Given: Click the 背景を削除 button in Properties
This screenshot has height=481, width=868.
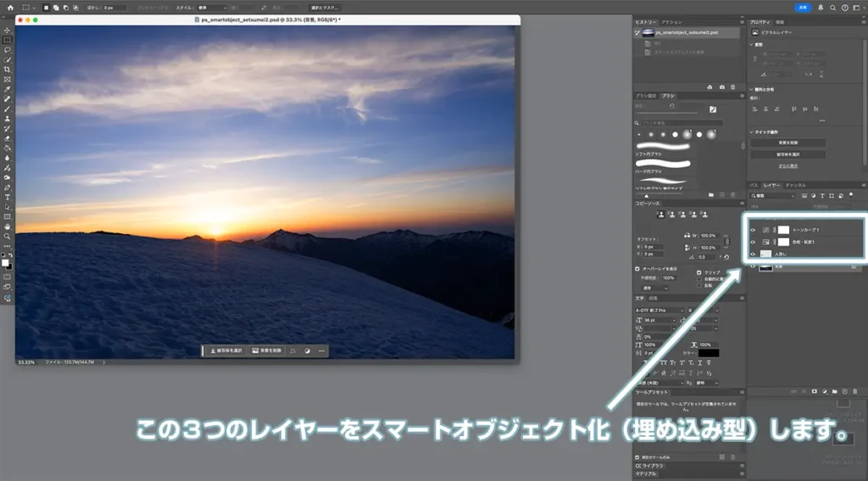Looking at the screenshot, I should click(788, 143).
